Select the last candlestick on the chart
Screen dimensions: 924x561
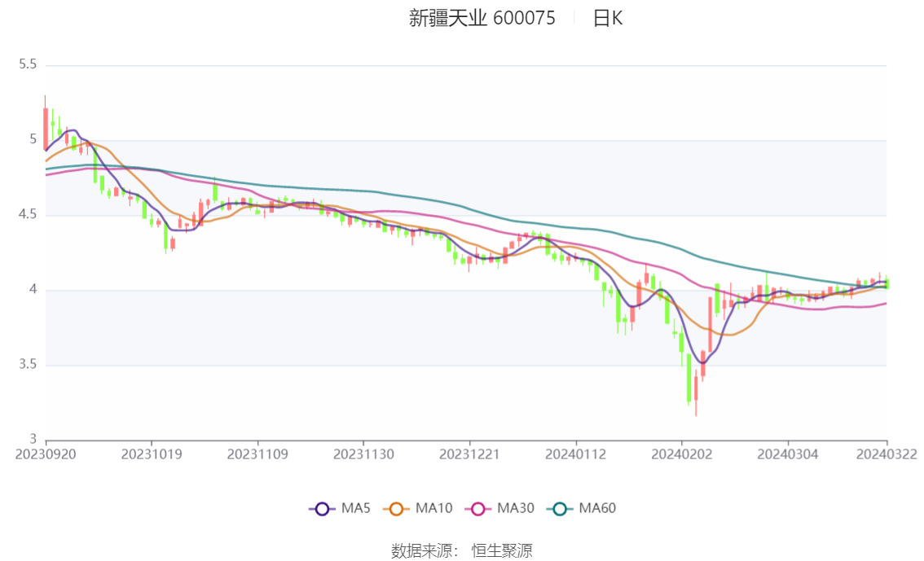(x=882, y=283)
